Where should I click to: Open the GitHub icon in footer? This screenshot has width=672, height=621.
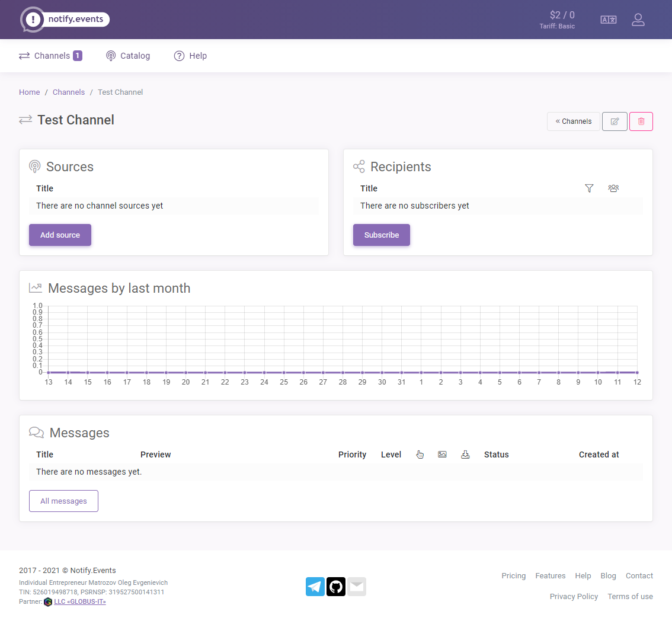[x=336, y=587]
